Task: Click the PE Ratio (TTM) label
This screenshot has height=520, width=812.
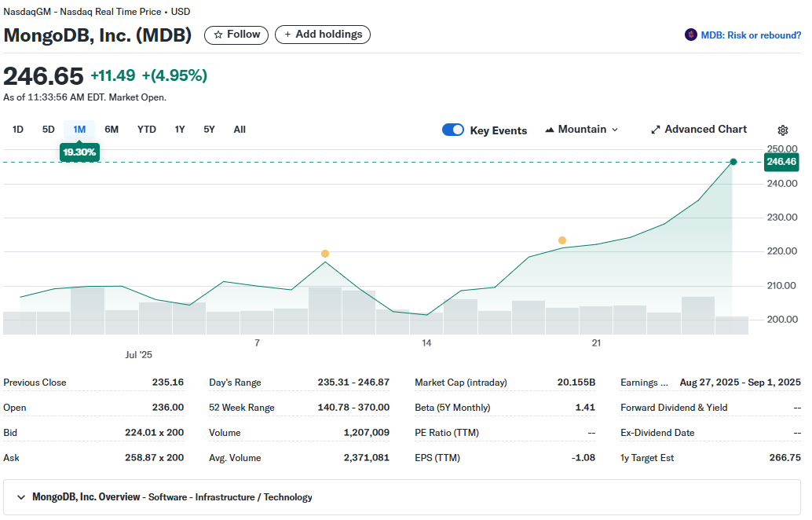Action: 447,433
